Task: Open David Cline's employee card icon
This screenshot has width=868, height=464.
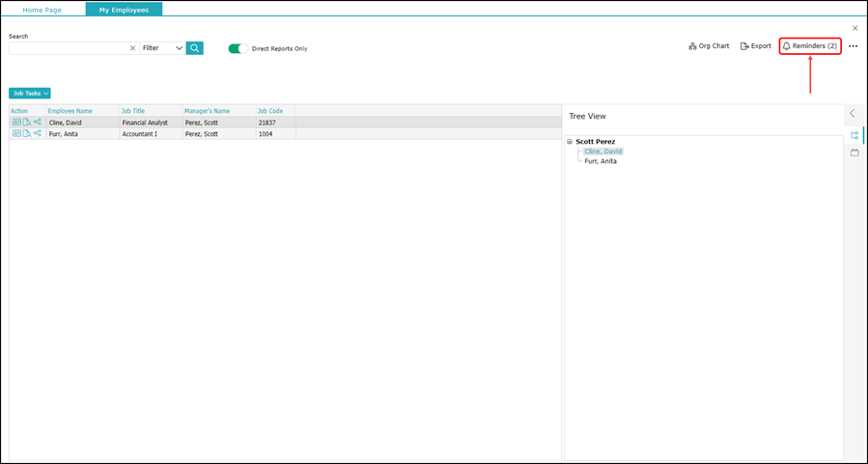Action: [x=16, y=123]
